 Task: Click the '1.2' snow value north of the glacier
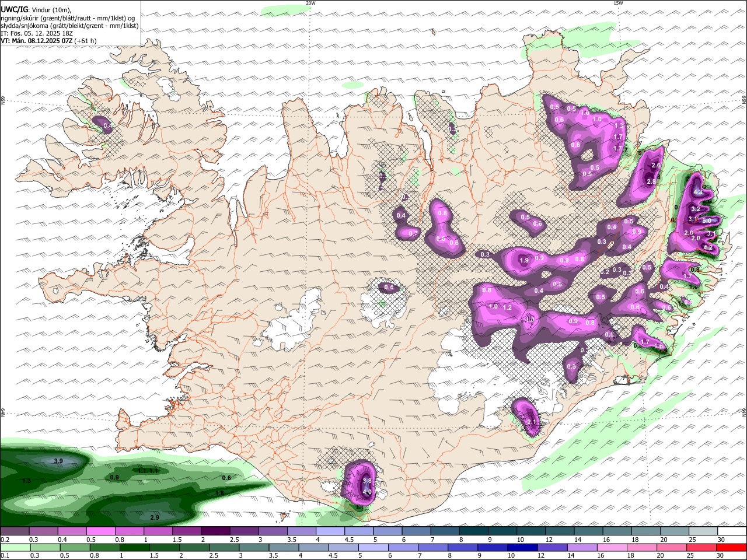[x=507, y=307]
